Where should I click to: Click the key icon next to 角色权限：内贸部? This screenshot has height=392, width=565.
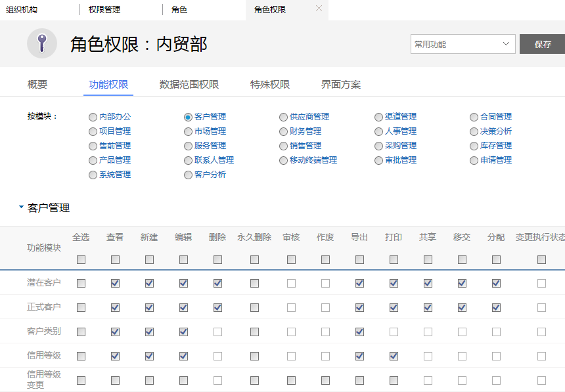pos(42,44)
